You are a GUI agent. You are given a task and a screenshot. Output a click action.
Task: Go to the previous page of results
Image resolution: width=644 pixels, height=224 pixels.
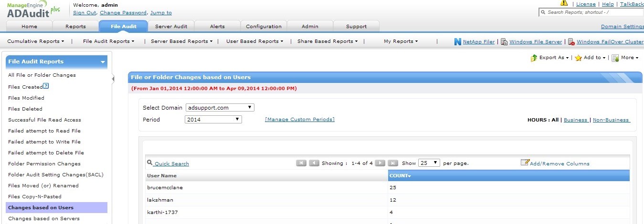(x=314, y=163)
